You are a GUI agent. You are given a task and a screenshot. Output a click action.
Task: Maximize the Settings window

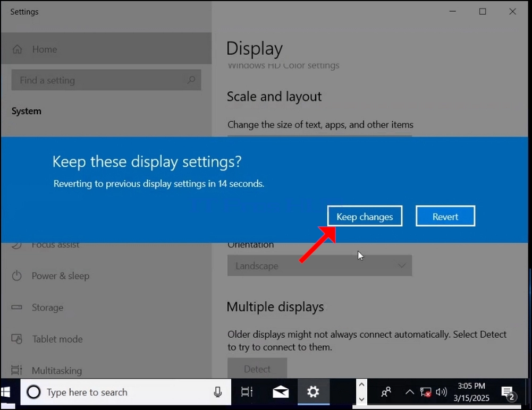483,12
